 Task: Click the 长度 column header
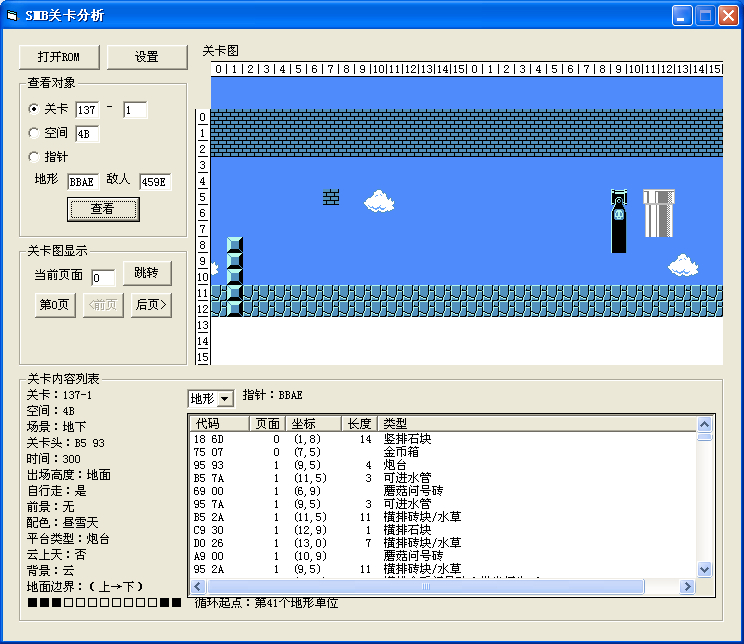[x=359, y=423]
